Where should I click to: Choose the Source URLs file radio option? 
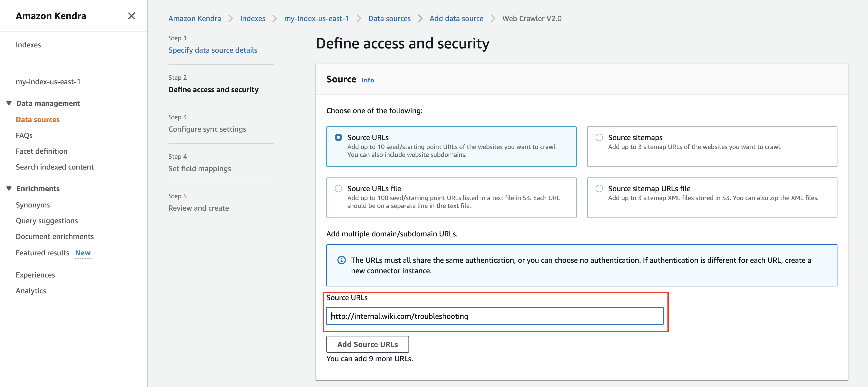(x=338, y=188)
